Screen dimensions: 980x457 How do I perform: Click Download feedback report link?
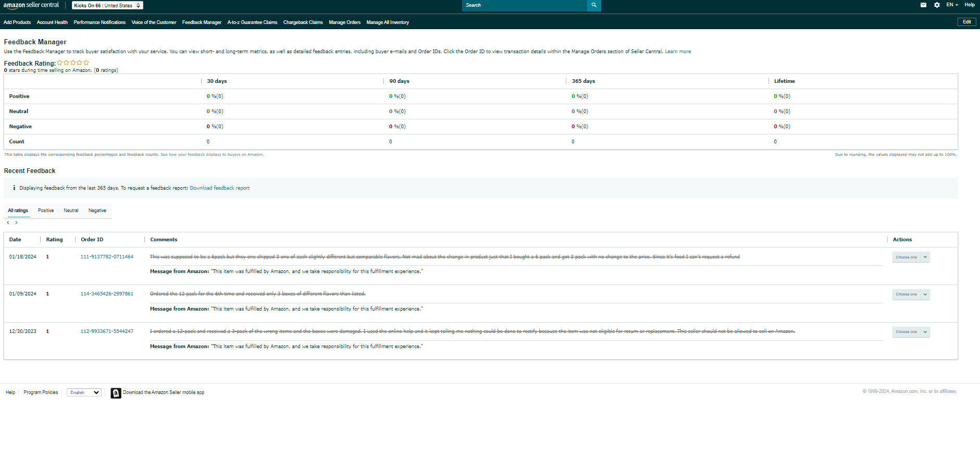pos(219,188)
